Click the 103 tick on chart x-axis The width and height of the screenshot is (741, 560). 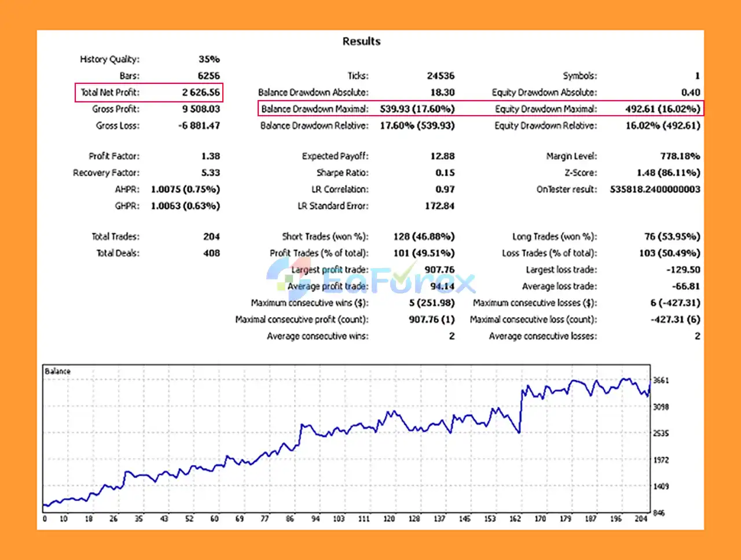point(339,519)
